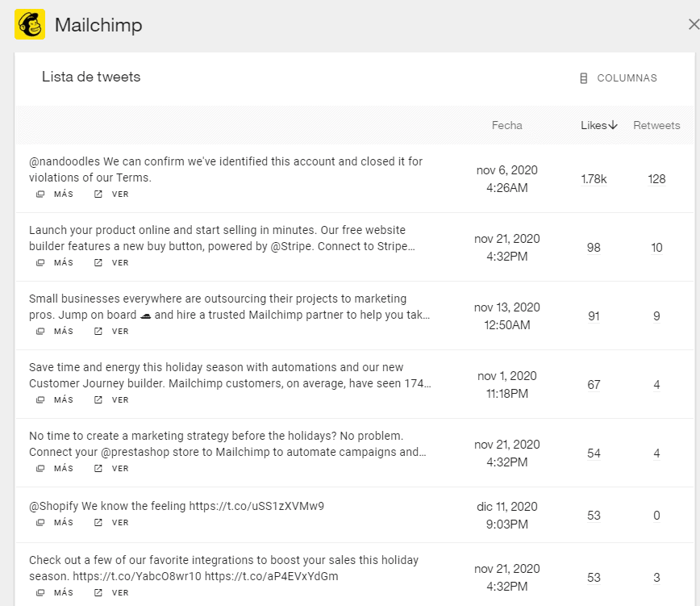Click VER external-link icon on @nandoodles tweet
Screen dimensions: 700x606
[x=98, y=194]
